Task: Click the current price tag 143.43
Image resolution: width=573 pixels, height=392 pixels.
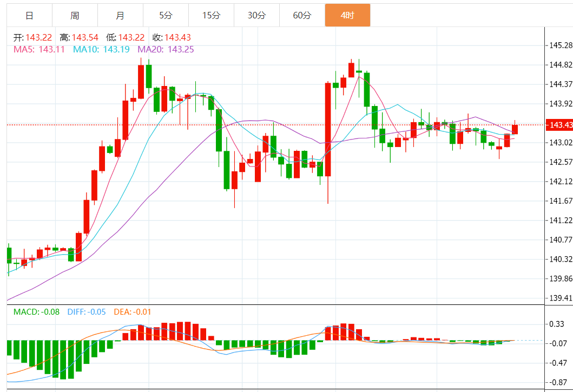Action: coord(559,125)
